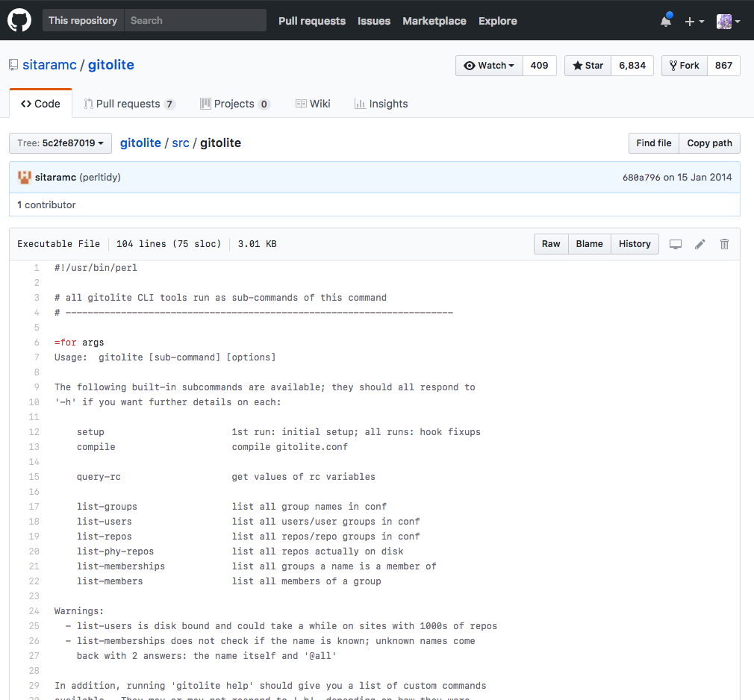754x700 pixels.
Task: Open Pull requests in top navigation
Action: click(312, 21)
